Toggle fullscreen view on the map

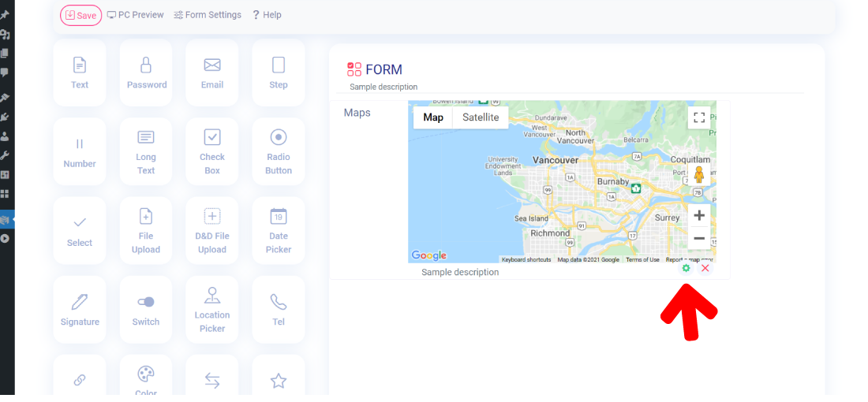tap(699, 117)
